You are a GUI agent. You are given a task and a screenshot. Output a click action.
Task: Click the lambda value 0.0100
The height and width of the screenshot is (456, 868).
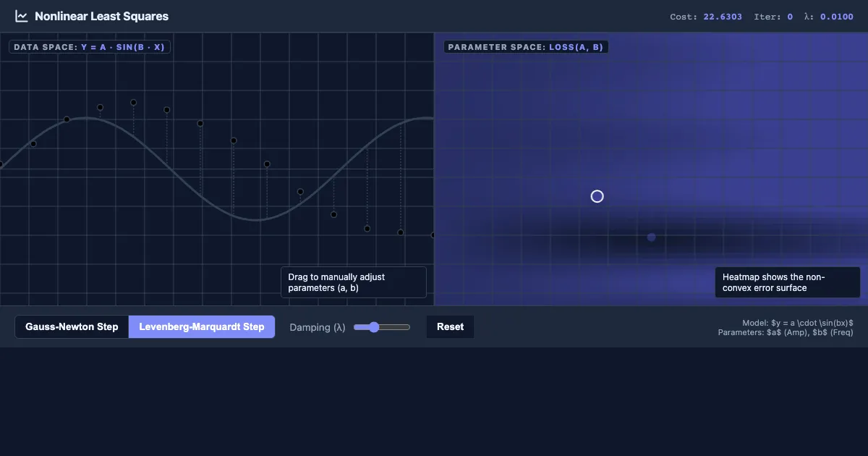[x=837, y=17]
